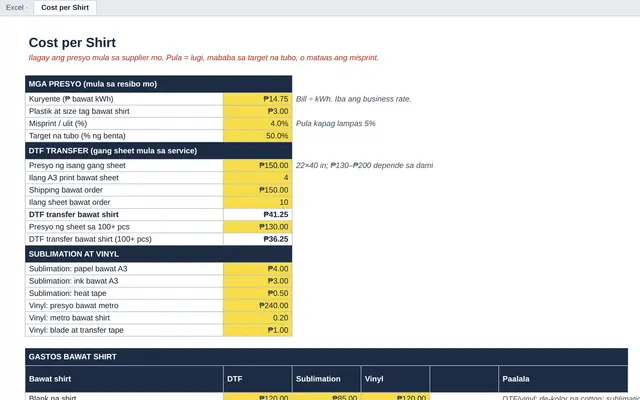The image size is (640, 400).
Task: Click the Vinyl: blade at transfer tape label
Action: [x=76, y=330]
